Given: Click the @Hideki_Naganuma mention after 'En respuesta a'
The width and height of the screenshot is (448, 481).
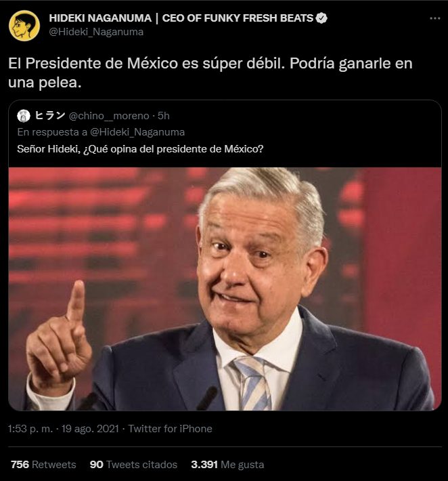Looking at the screenshot, I should pos(137,131).
